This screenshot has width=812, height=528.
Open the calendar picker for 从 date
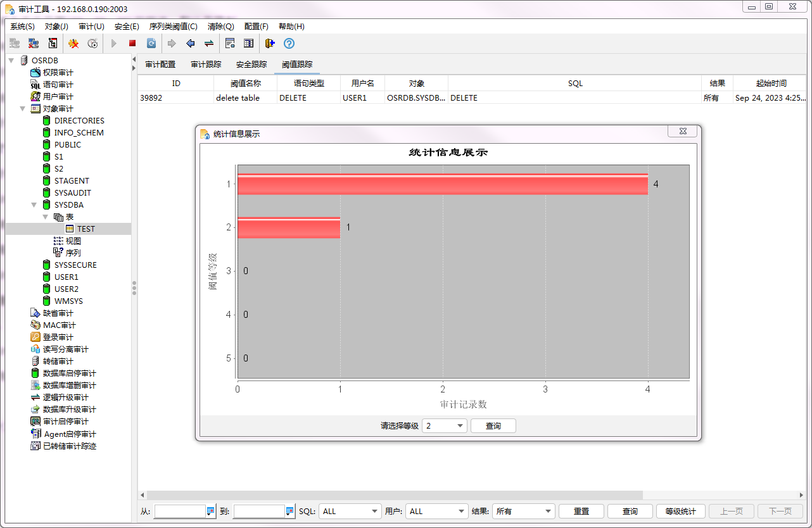coord(210,512)
